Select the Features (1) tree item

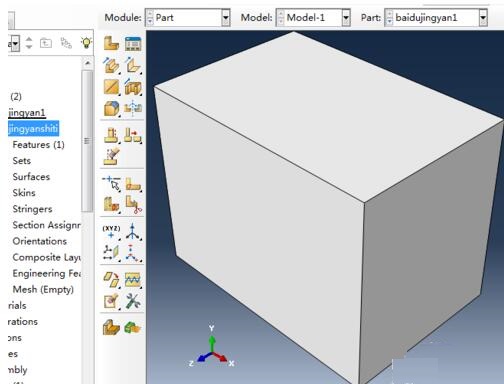tap(39, 145)
